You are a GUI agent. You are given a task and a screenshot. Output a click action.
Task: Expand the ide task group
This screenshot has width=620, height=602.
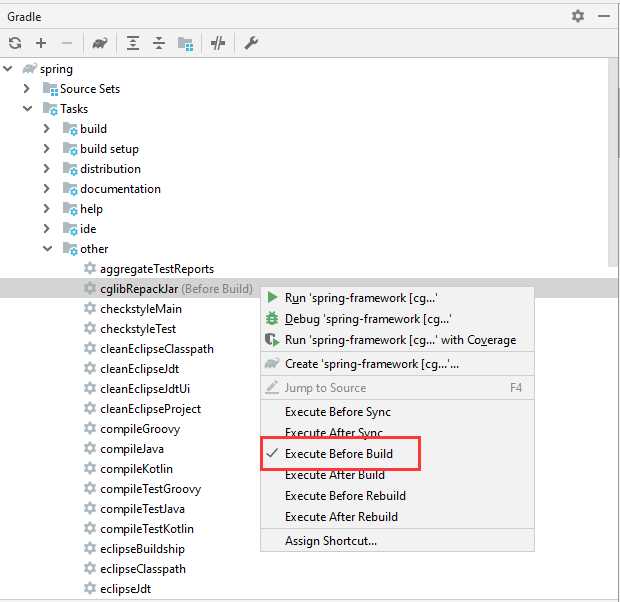point(47,229)
